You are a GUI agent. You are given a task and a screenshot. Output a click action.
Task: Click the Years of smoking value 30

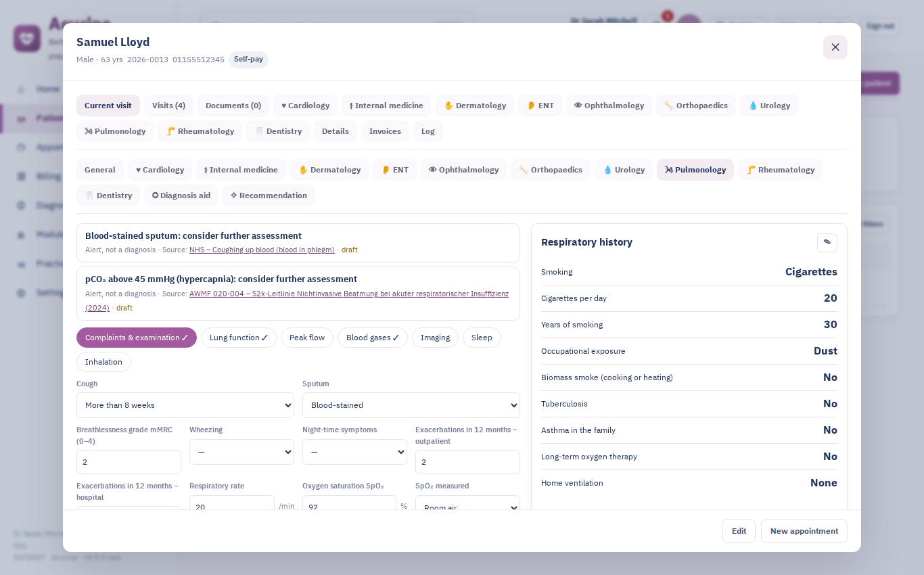[831, 325]
